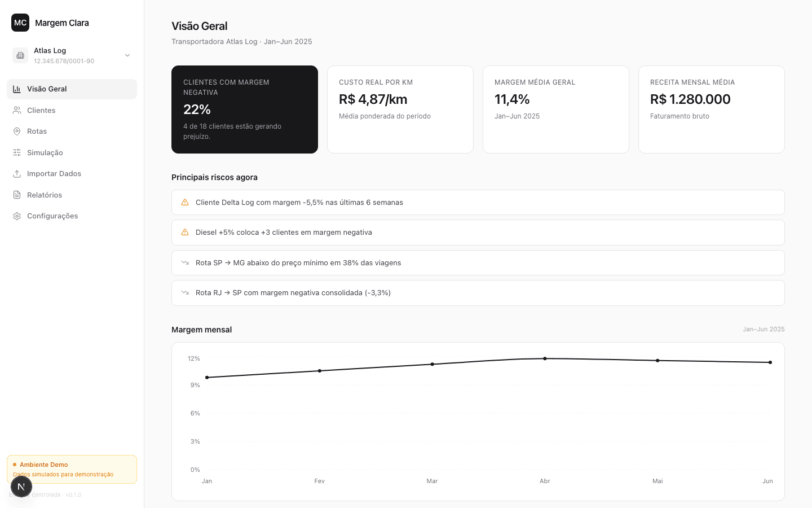Click the Configurações gear icon
Screen dimensions: 812x508
(x=17, y=216)
